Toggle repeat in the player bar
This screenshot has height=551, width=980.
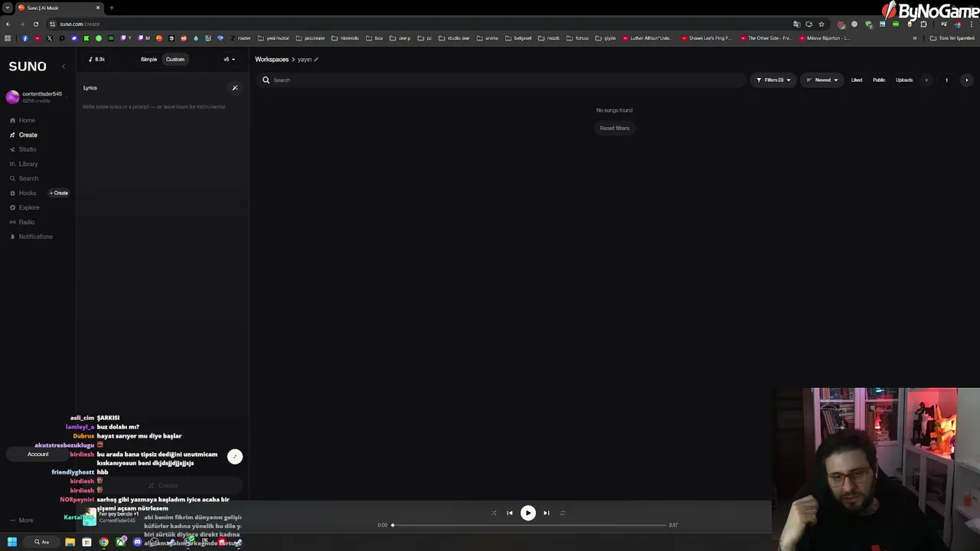[562, 513]
